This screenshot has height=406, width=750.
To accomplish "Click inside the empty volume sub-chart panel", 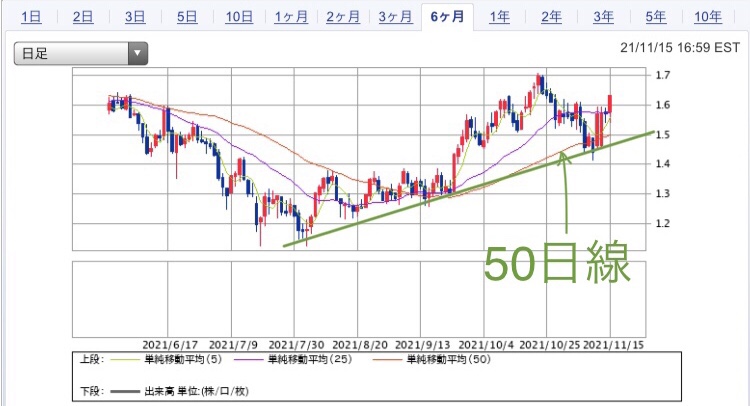I will [x=359, y=299].
